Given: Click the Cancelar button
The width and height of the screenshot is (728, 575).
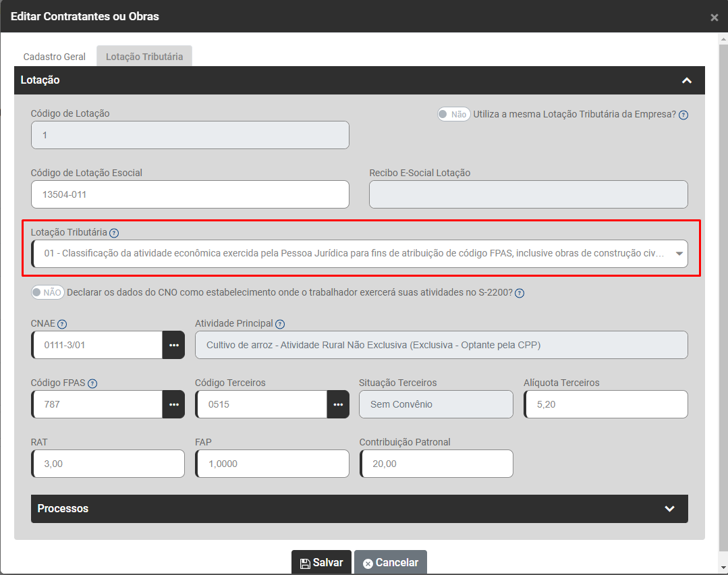Looking at the screenshot, I should tap(391, 563).
